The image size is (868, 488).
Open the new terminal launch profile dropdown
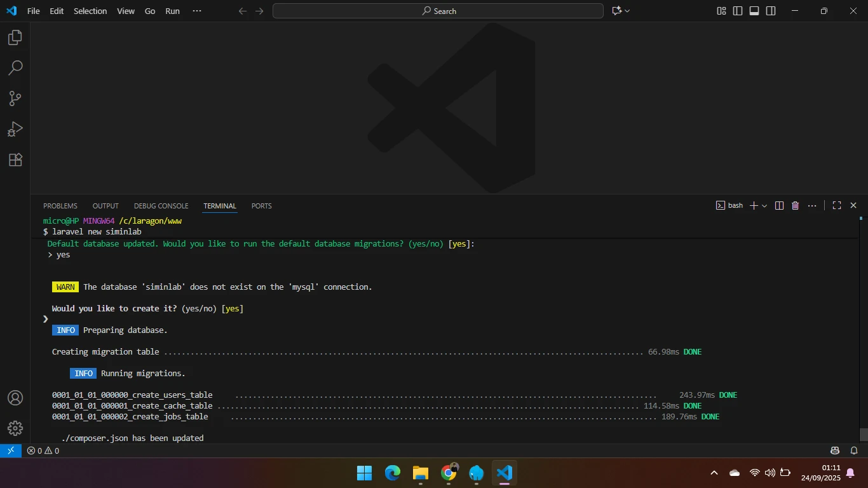(764, 205)
